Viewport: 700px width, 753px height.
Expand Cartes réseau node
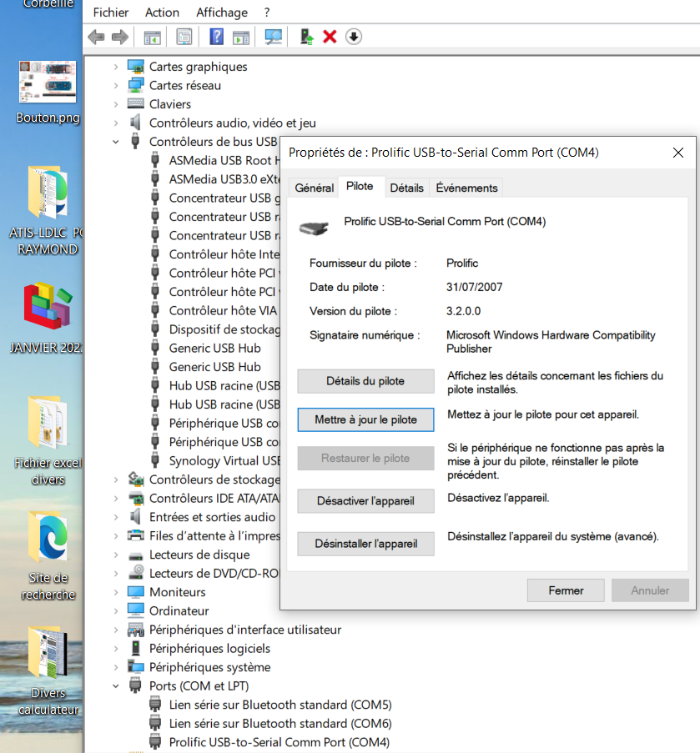[116, 86]
